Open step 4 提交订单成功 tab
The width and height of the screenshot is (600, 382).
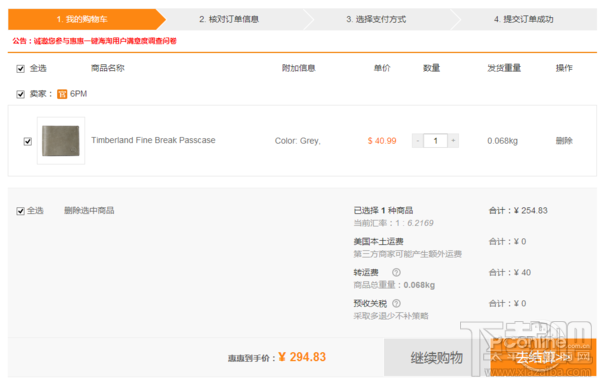pyautogui.click(x=524, y=19)
